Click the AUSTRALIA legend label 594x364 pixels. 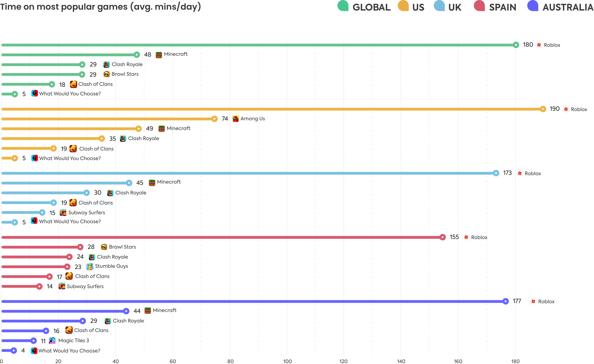(x=568, y=7)
